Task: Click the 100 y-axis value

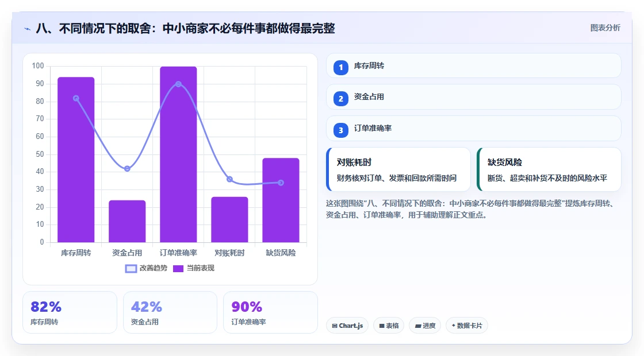Action: pyautogui.click(x=38, y=66)
